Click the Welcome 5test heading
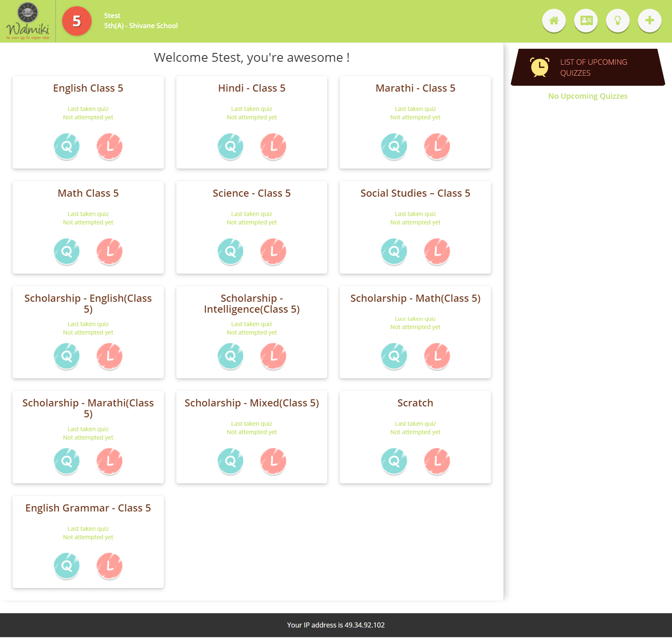Image resolution: width=672 pixels, height=638 pixels. click(x=252, y=57)
